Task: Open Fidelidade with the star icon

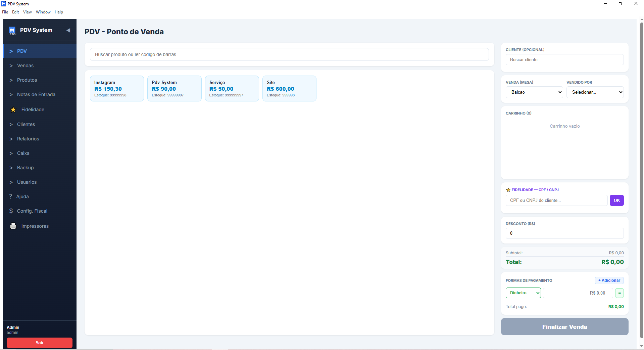Action: (x=13, y=110)
